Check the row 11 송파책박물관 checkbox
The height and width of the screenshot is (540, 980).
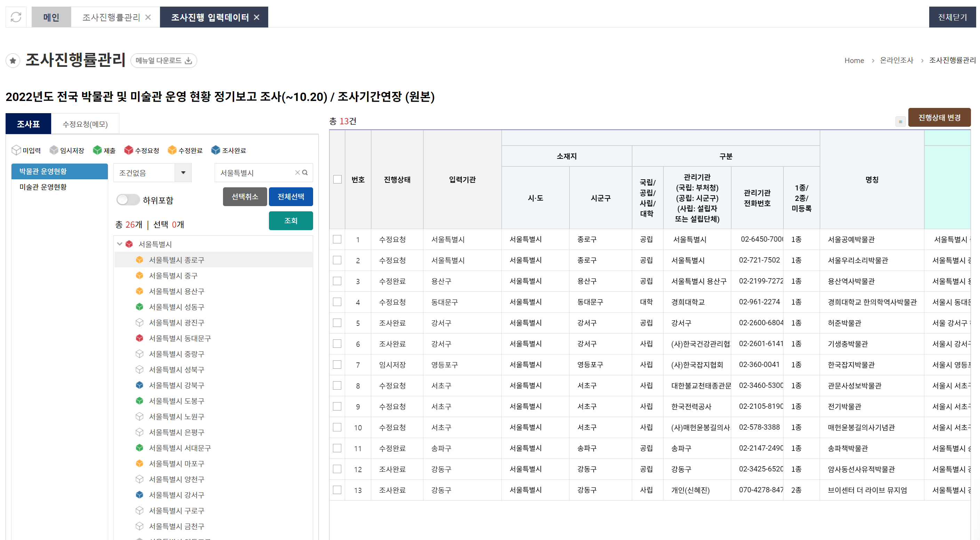click(337, 448)
